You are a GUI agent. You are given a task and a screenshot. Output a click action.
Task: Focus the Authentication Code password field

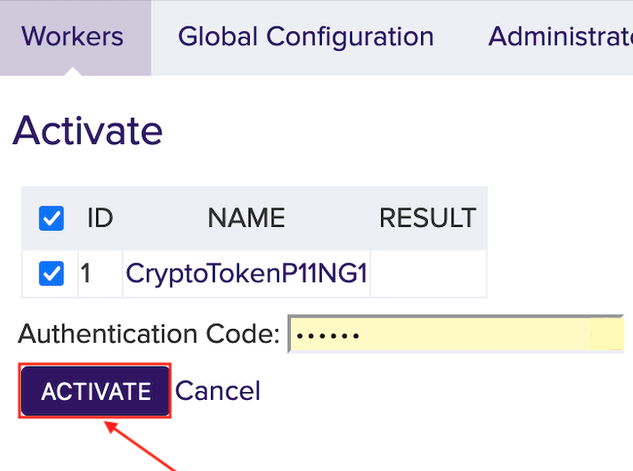click(x=455, y=334)
